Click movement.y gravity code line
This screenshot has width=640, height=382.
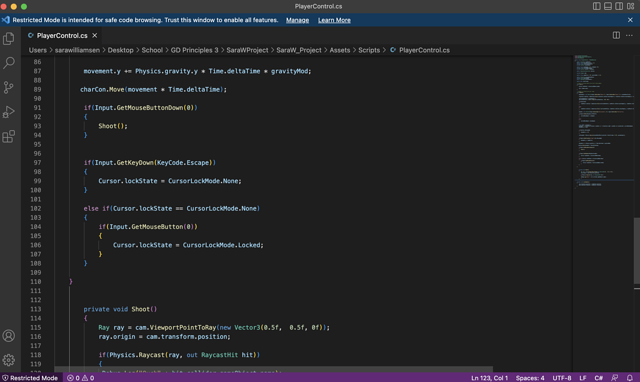(x=197, y=71)
